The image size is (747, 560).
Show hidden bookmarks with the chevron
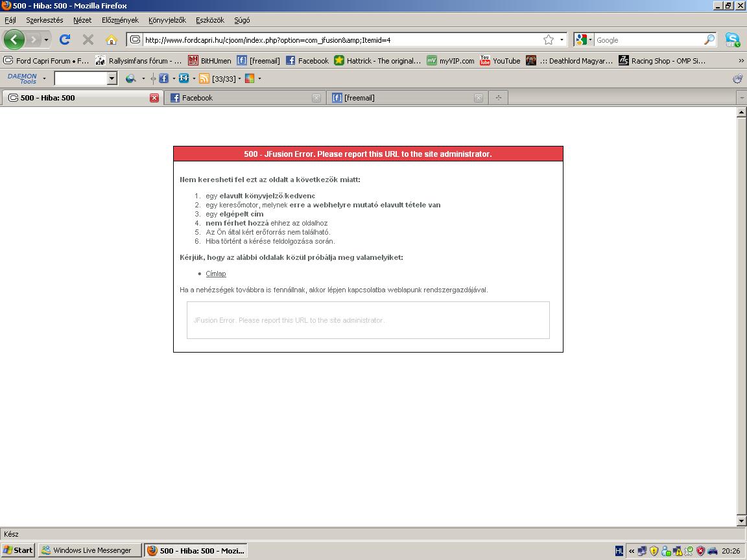(741, 60)
